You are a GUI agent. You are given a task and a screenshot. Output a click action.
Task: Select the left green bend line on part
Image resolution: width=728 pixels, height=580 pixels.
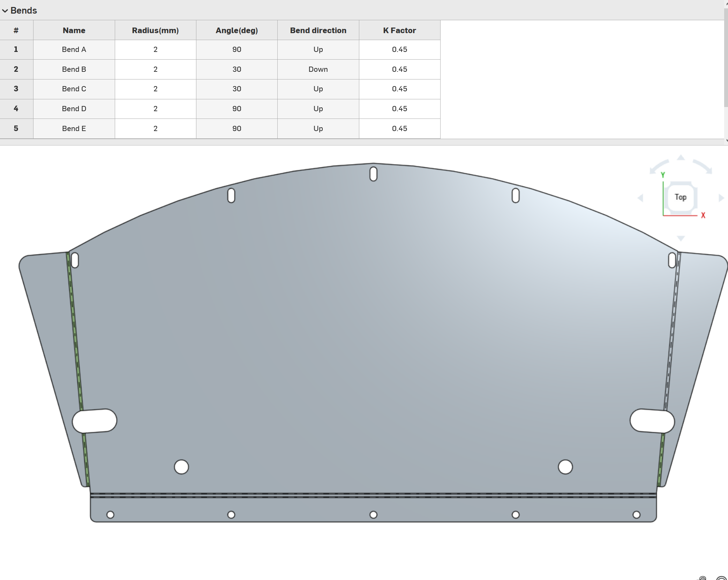pyautogui.click(x=75, y=331)
